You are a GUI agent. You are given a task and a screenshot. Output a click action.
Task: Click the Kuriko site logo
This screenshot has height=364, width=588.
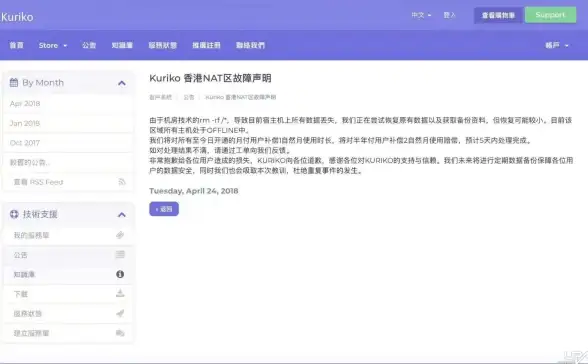pyautogui.click(x=17, y=17)
